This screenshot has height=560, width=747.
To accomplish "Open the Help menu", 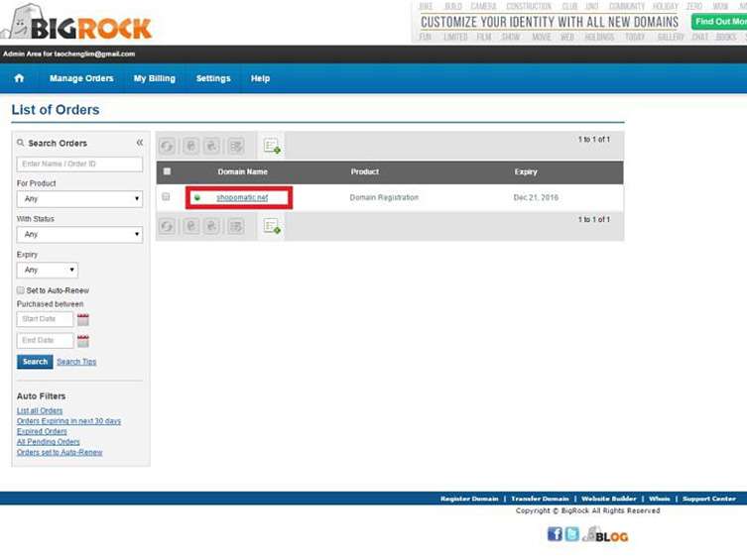I will point(260,78).
